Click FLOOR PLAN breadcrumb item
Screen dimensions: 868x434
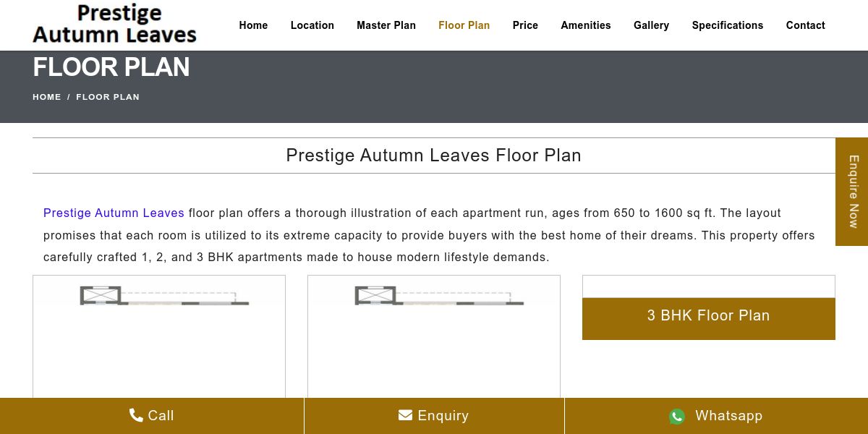click(108, 97)
